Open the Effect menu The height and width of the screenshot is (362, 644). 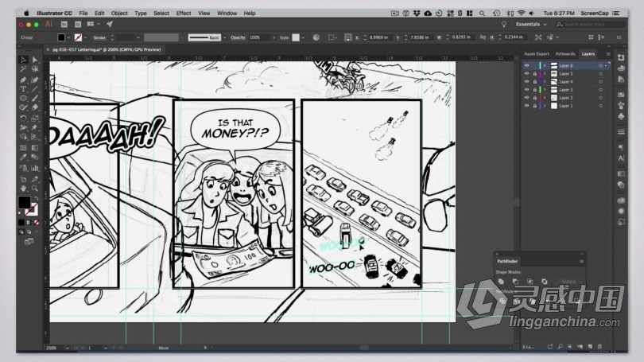(x=184, y=14)
